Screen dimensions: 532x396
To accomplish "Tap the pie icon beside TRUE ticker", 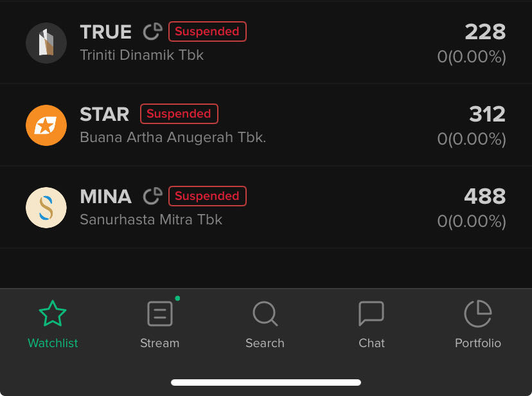I will 152,32.
